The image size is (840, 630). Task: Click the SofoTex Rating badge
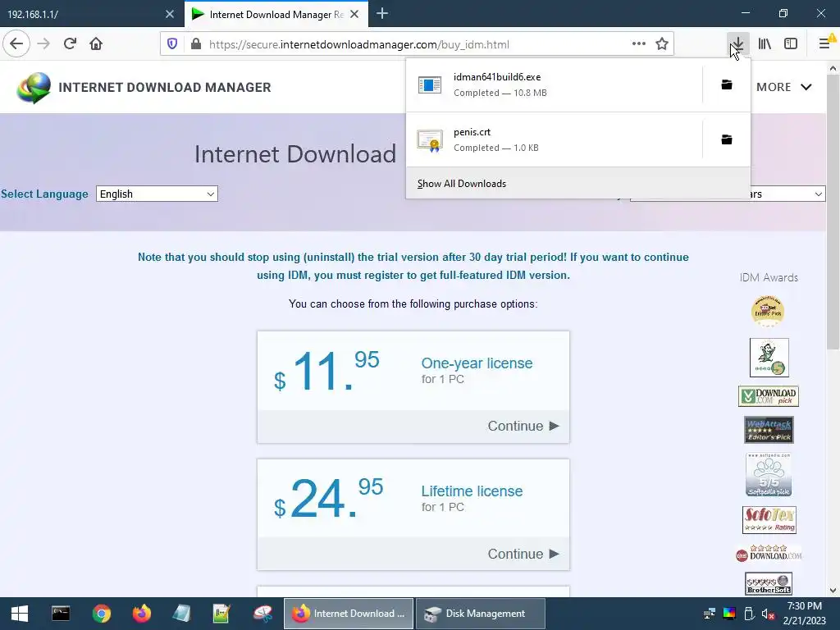click(769, 519)
